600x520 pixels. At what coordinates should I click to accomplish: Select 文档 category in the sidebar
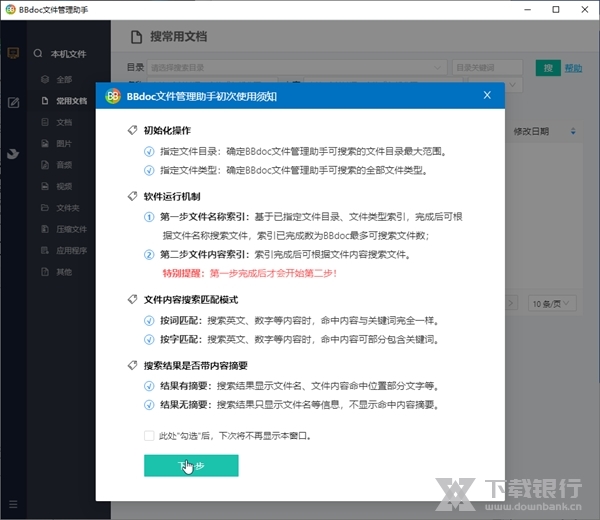[64, 122]
